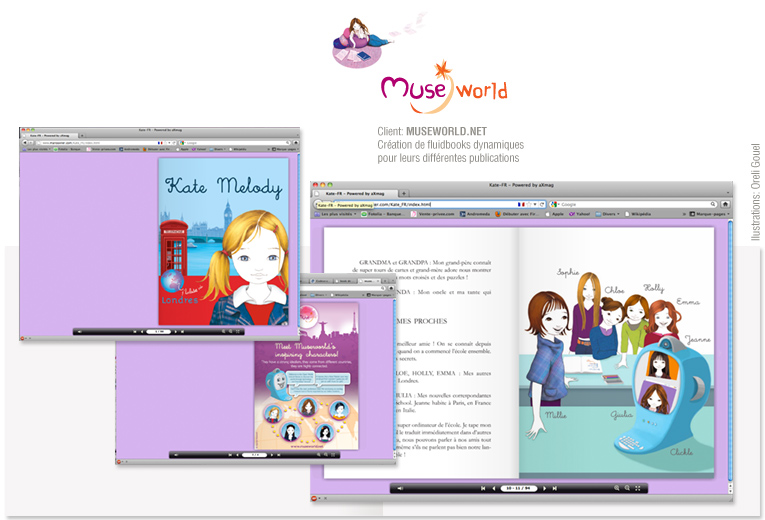
Task: Mute sound in Kate Melody viewer
Action: pos(80,332)
